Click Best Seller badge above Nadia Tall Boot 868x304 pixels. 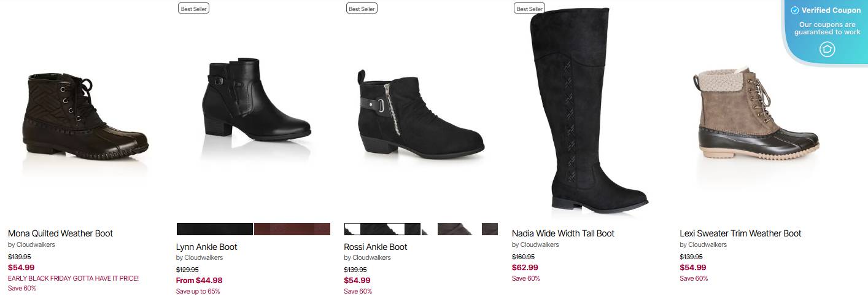pyautogui.click(x=529, y=9)
